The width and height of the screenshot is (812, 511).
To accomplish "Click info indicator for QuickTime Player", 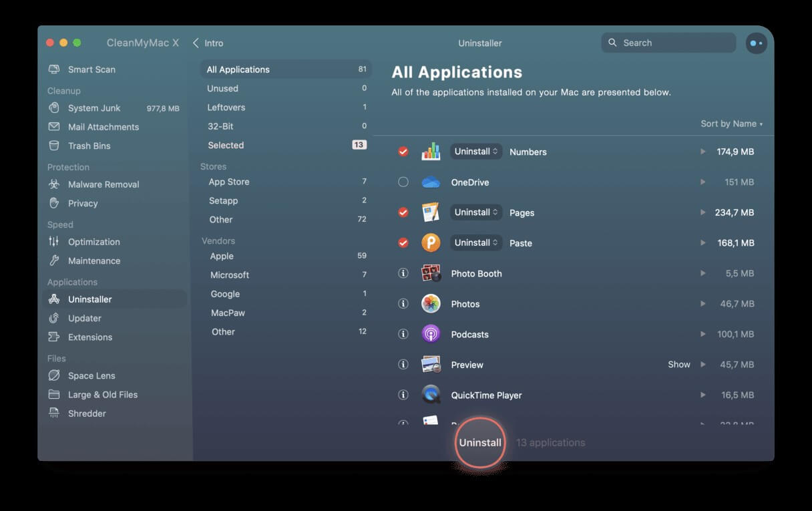I will [403, 395].
